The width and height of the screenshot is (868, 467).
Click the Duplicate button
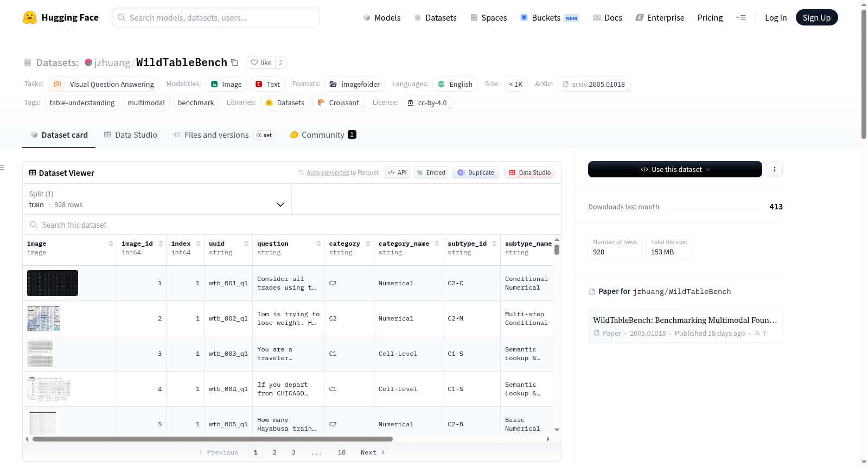pos(476,172)
